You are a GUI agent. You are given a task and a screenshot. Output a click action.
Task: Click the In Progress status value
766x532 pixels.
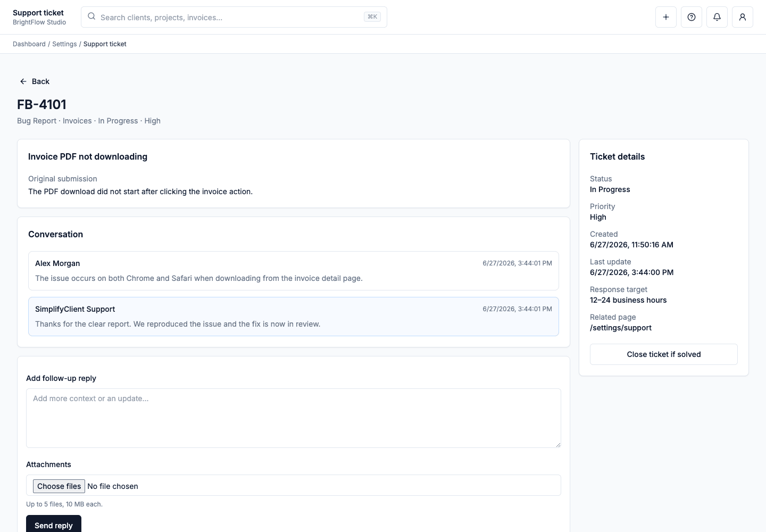[610, 189]
